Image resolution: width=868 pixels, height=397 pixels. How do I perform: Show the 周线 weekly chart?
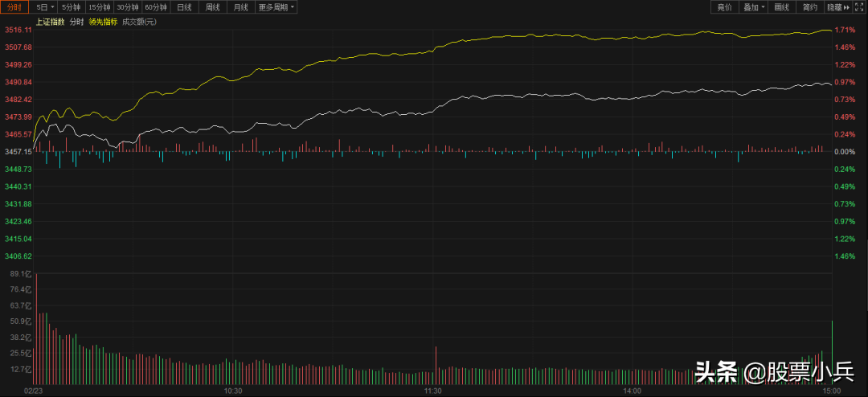212,7
